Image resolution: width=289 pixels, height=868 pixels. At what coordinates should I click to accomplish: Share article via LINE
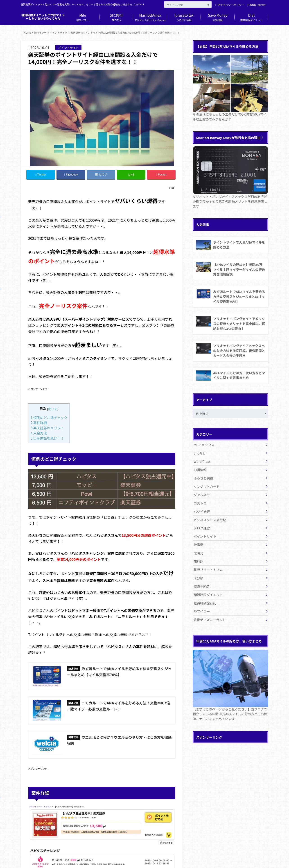pyautogui.click(x=131, y=175)
